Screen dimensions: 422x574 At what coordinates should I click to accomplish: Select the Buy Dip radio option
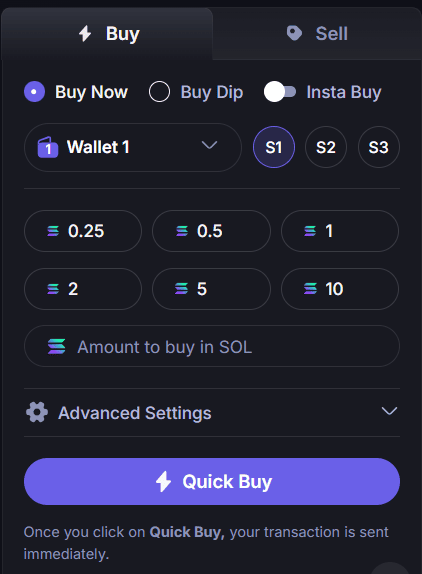pyautogui.click(x=159, y=92)
